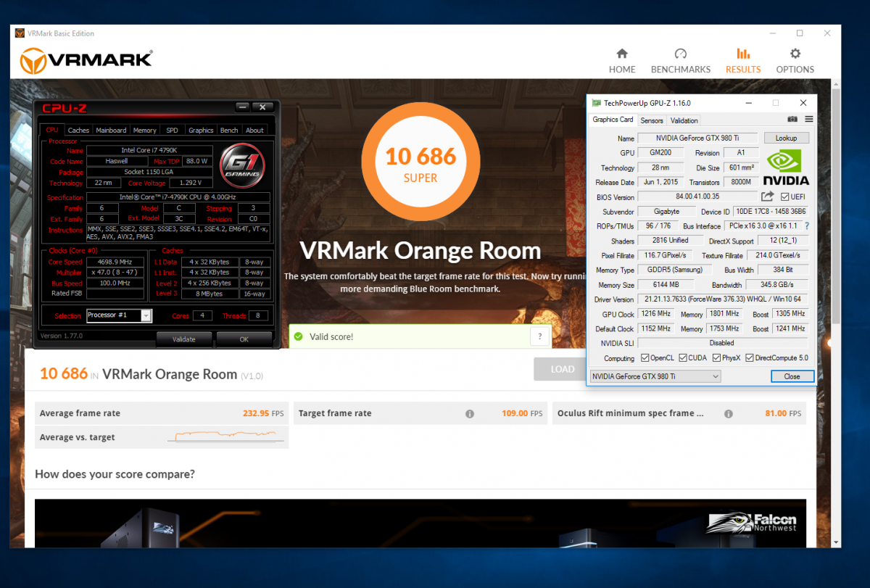Click VRMark title bar app icon
870x588 pixels.
(20, 33)
